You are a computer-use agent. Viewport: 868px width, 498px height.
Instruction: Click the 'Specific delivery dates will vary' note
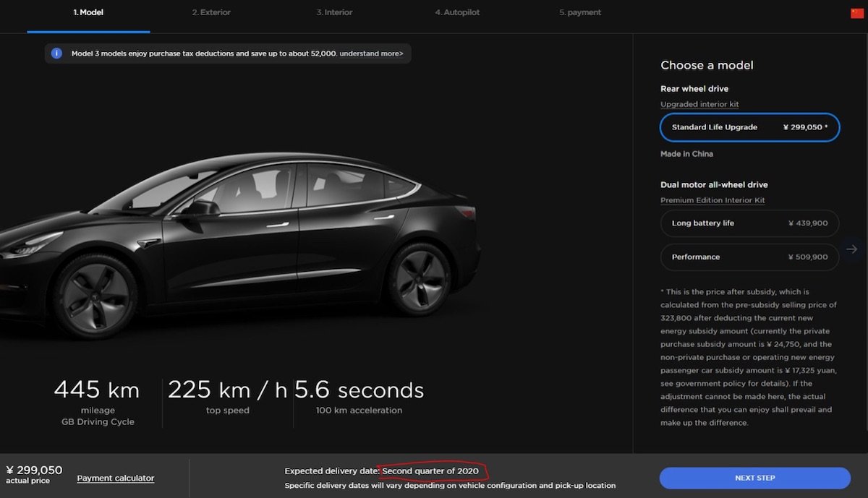click(450, 486)
